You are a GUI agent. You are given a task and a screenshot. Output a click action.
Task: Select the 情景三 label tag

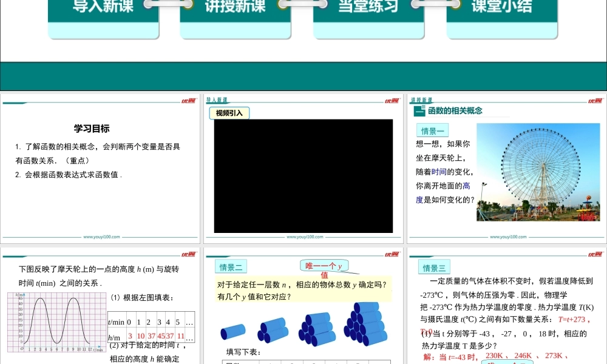tap(434, 268)
